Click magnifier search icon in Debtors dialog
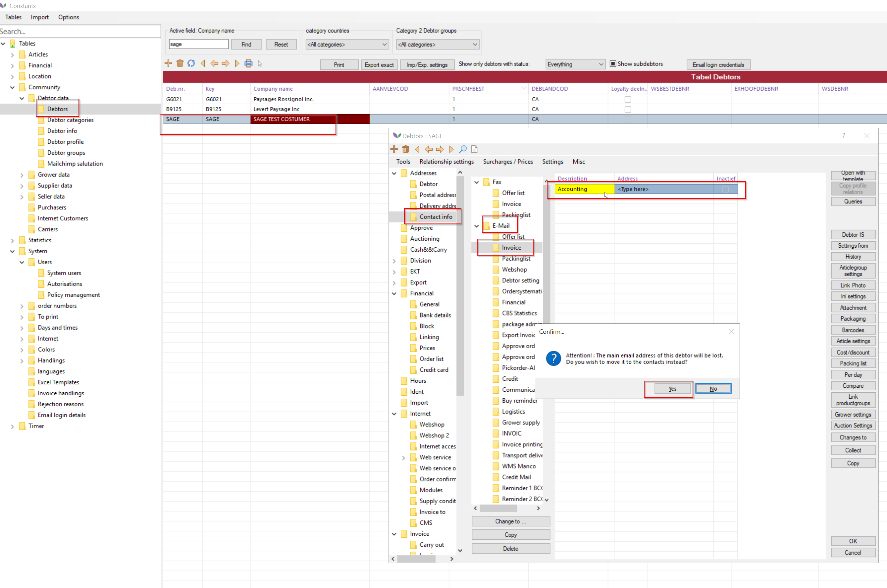 point(463,149)
